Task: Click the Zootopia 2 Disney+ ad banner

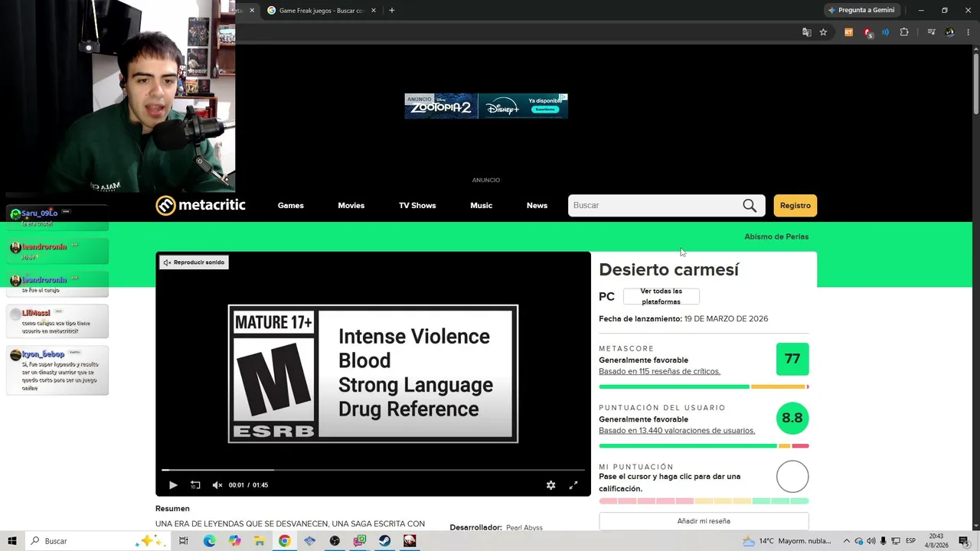Action: 486,106
